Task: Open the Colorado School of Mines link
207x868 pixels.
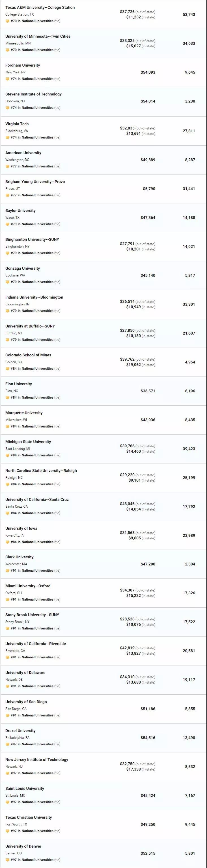Action: [x=28, y=355]
